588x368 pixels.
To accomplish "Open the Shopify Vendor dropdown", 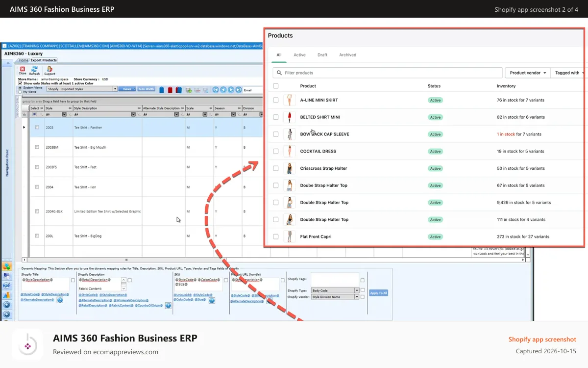I will pos(357,297).
